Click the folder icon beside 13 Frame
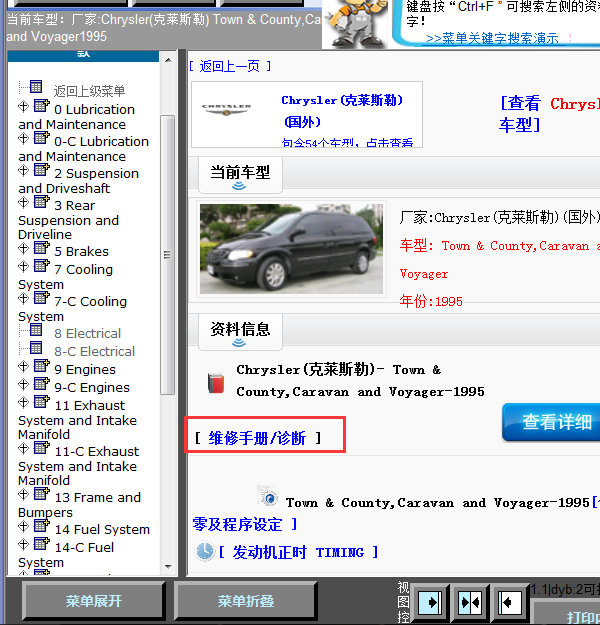The width and height of the screenshot is (600, 625). (x=41, y=494)
